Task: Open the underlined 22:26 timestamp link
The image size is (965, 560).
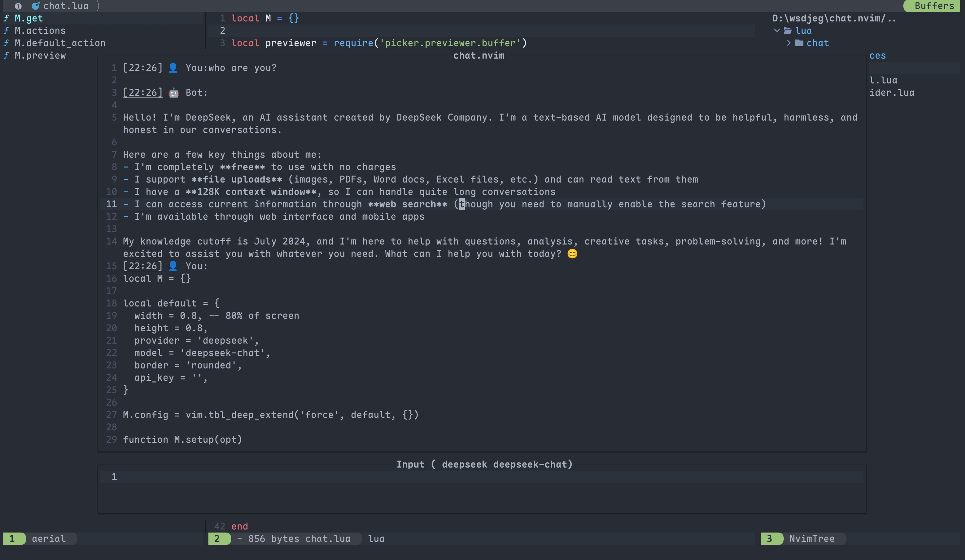Action: click(x=142, y=68)
